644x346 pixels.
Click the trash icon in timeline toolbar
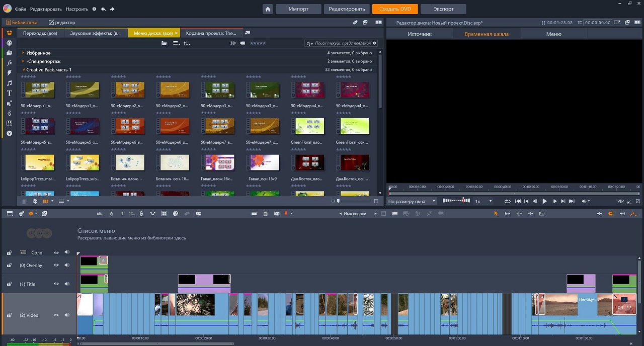pyautogui.click(x=266, y=214)
